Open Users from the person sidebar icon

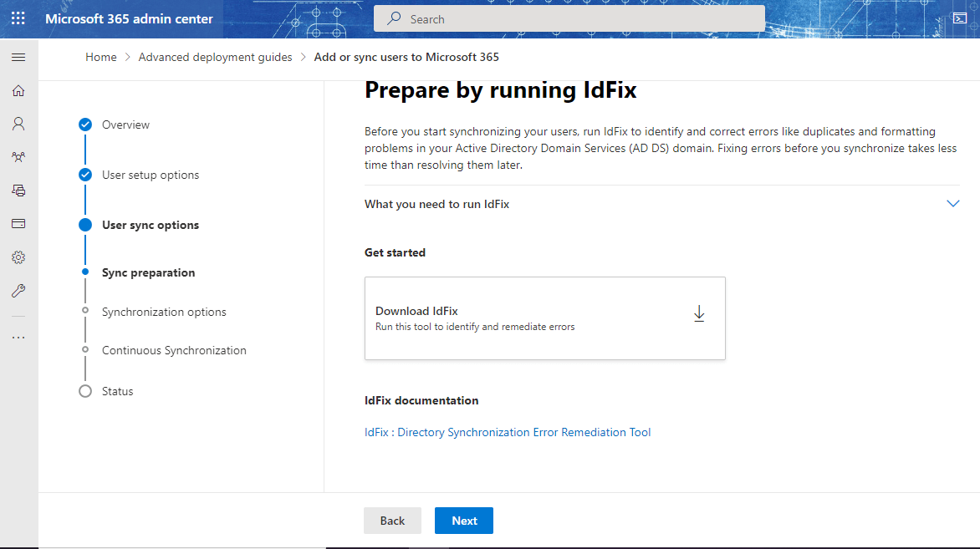[18, 124]
